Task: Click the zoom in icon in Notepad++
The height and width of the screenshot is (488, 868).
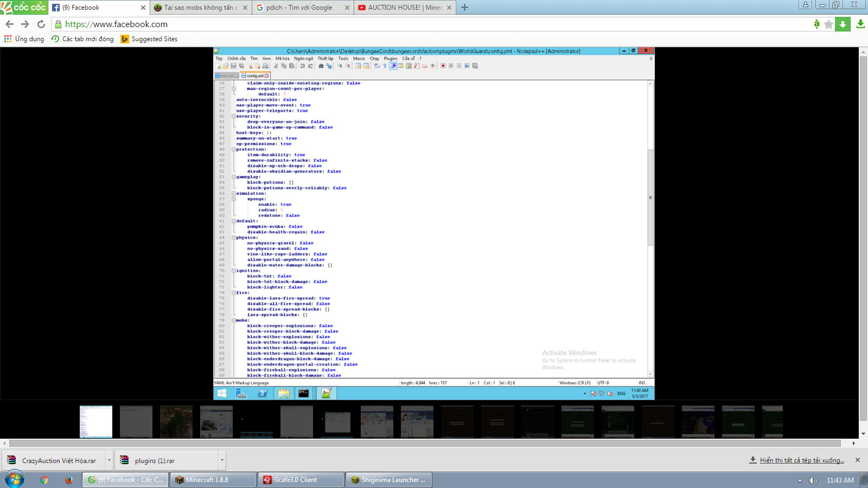Action: [340, 66]
